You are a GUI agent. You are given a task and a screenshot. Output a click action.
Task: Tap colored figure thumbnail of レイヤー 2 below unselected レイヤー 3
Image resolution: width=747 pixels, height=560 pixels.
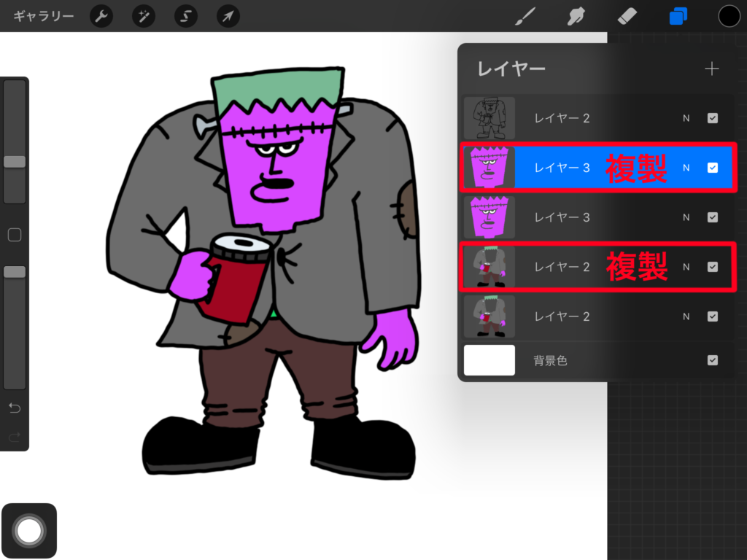(x=489, y=267)
